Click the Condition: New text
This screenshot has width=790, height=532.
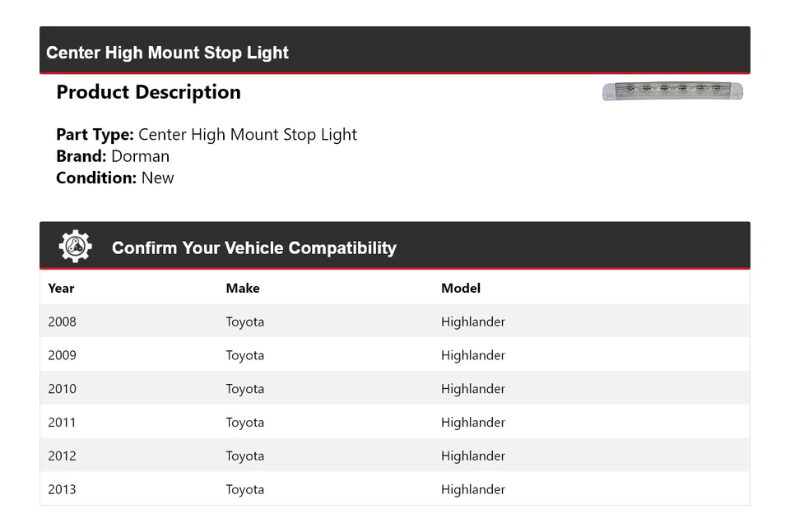point(115,178)
